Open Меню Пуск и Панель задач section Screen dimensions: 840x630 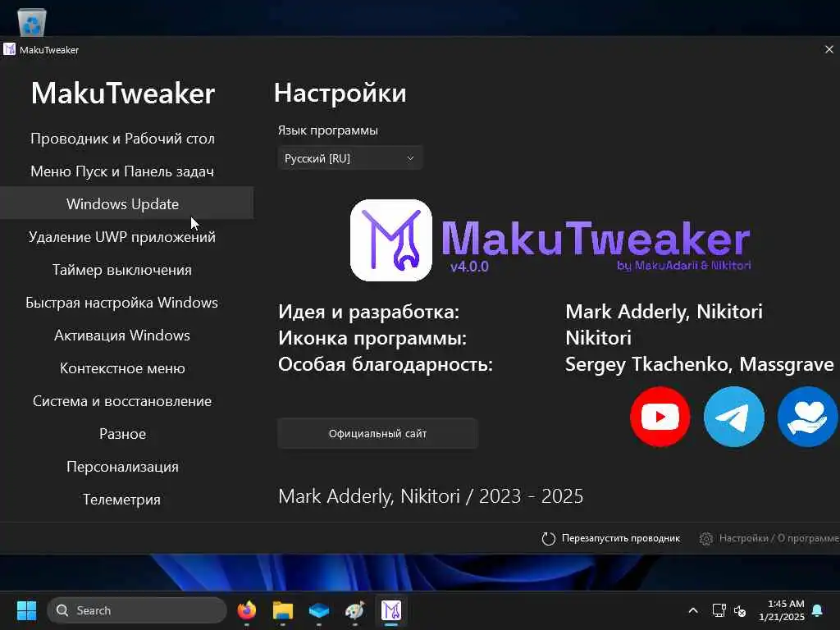click(x=123, y=171)
